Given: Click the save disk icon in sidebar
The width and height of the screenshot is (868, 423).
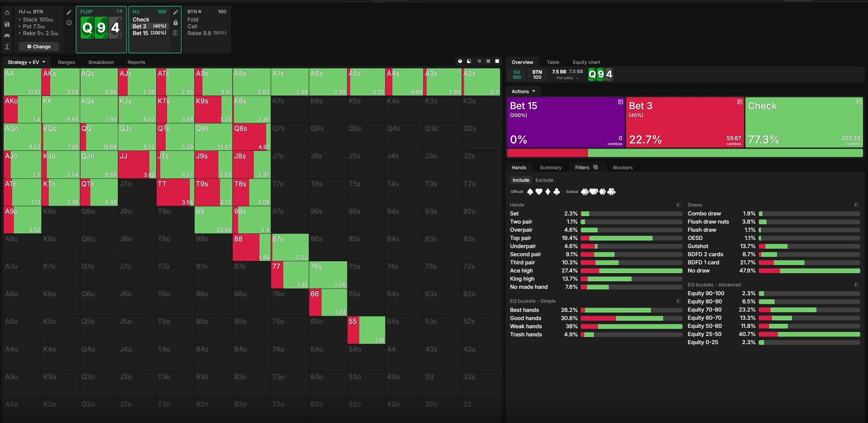Looking at the screenshot, I should (7, 24).
